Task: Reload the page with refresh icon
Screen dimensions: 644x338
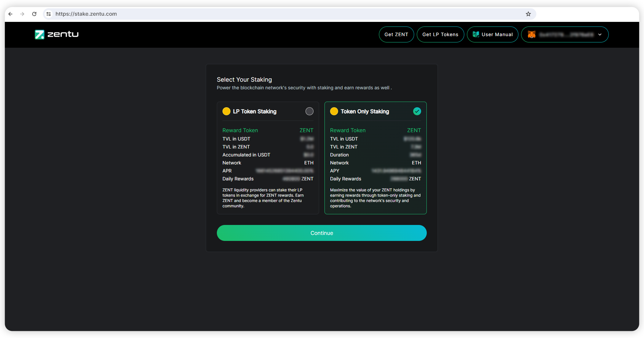Action: [34, 14]
